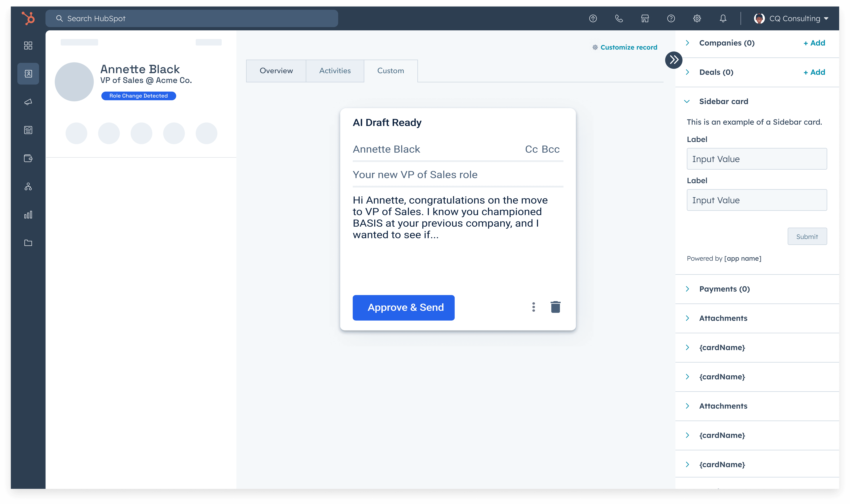The width and height of the screenshot is (850, 504).
Task: Open settings gear in top bar
Action: [x=697, y=18]
